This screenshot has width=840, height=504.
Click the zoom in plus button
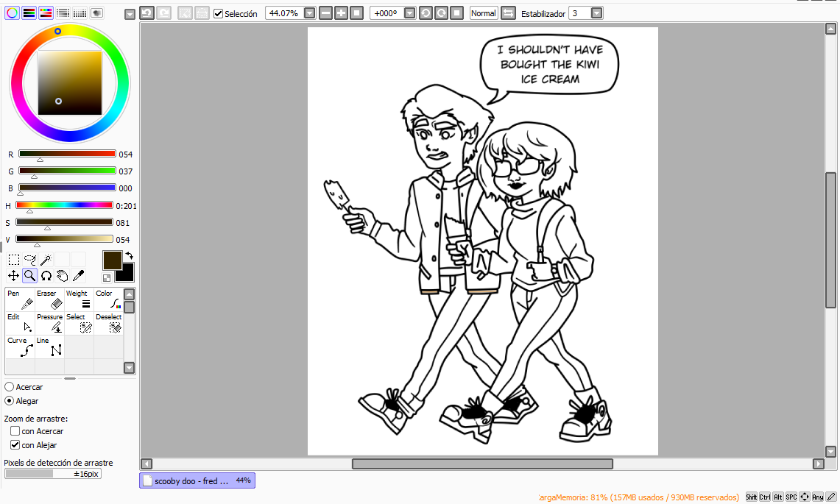click(x=341, y=13)
